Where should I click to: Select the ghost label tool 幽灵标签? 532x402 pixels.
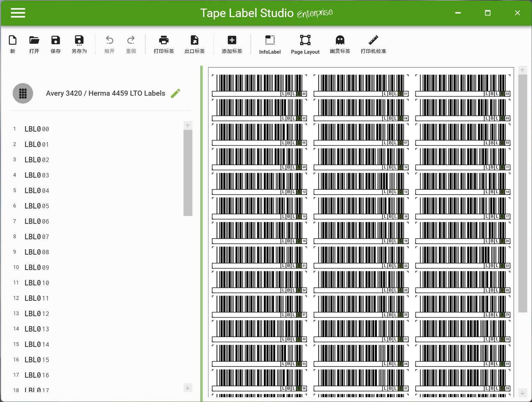(340, 44)
